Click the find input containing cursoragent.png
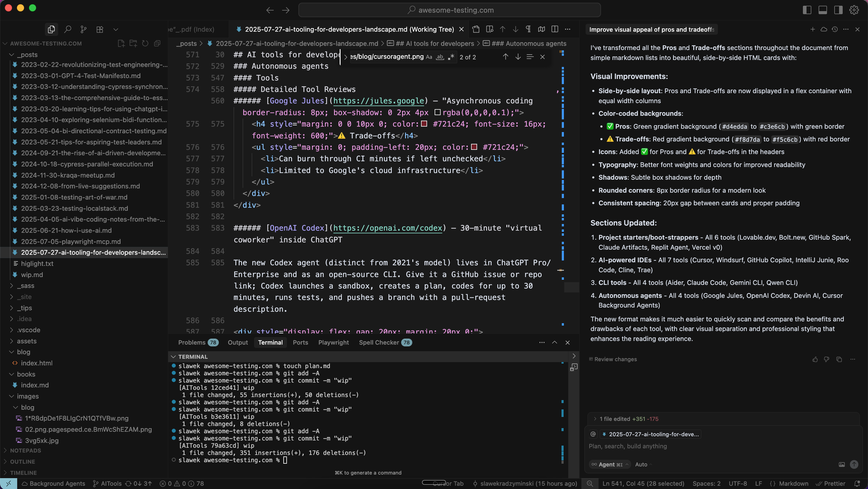This screenshot has height=489, width=868. point(387,57)
